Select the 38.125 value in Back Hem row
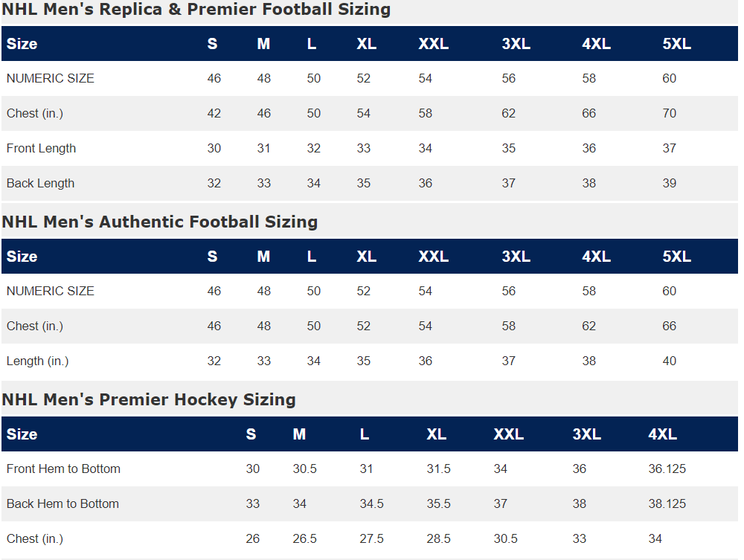This screenshot has width=744, height=560. point(667,504)
